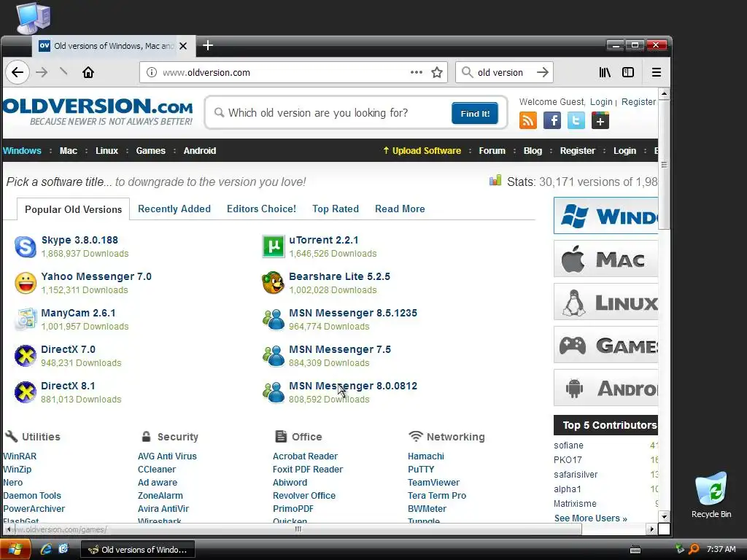Click in the old version search field

(x=333, y=113)
